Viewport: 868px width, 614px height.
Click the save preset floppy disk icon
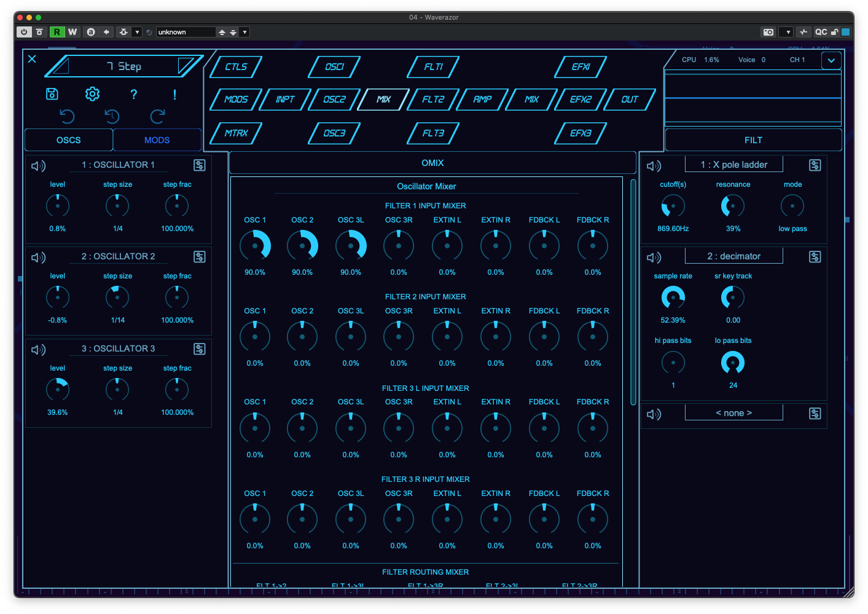[52, 93]
